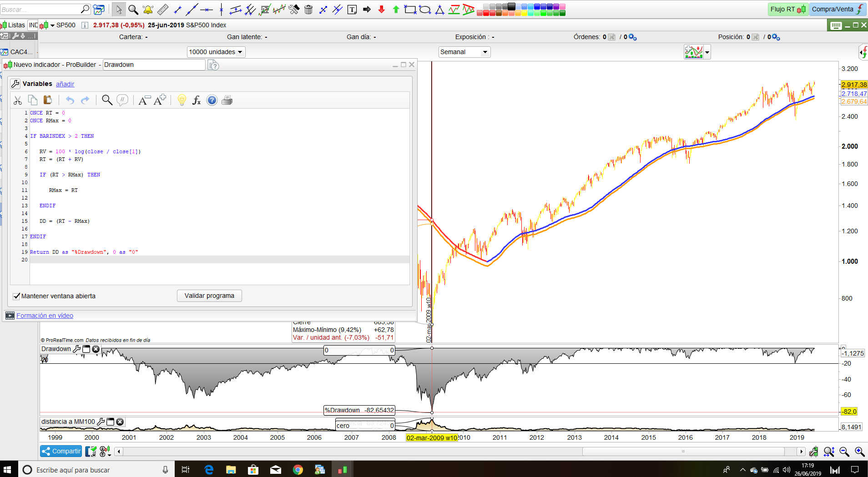Open the function library (fx) icon

[x=197, y=100]
